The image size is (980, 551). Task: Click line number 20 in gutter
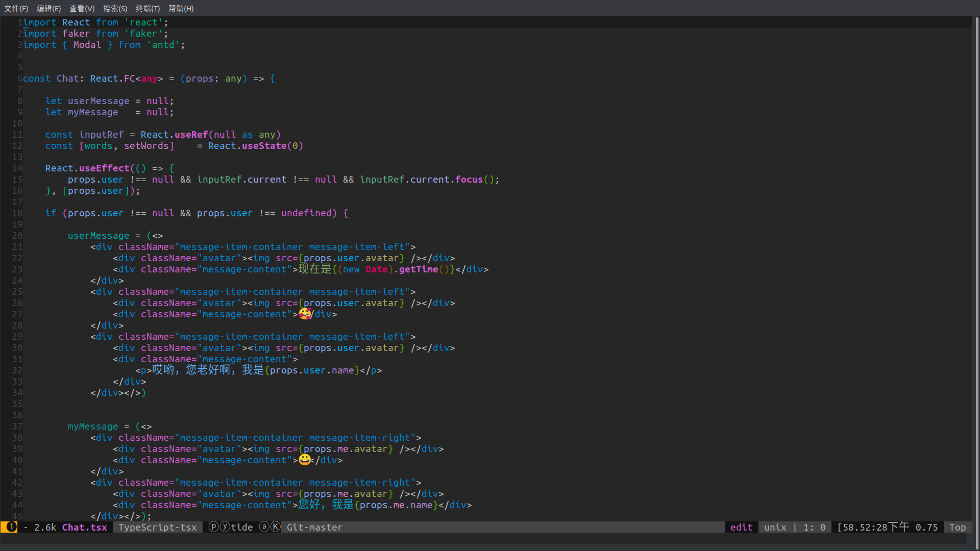pos(17,236)
